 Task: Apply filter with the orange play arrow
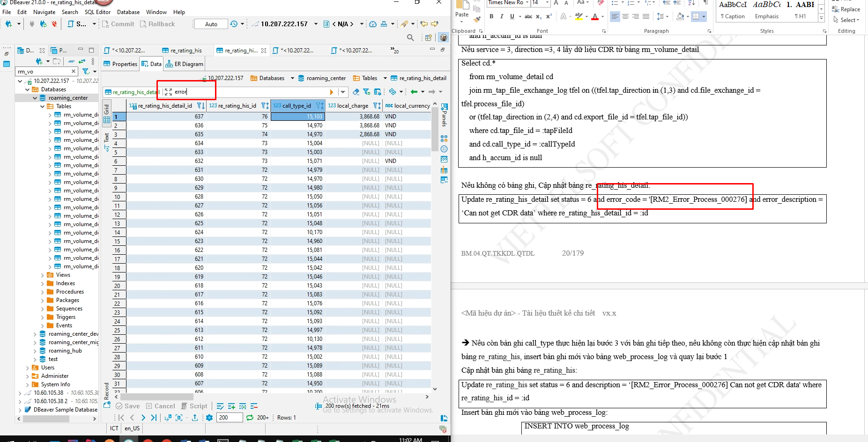pyautogui.click(x=332, y=92)
